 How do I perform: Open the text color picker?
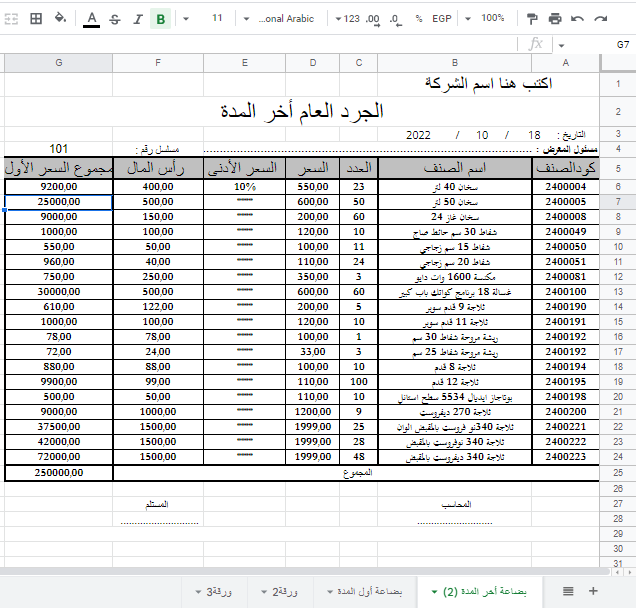[x=91, y=18]
